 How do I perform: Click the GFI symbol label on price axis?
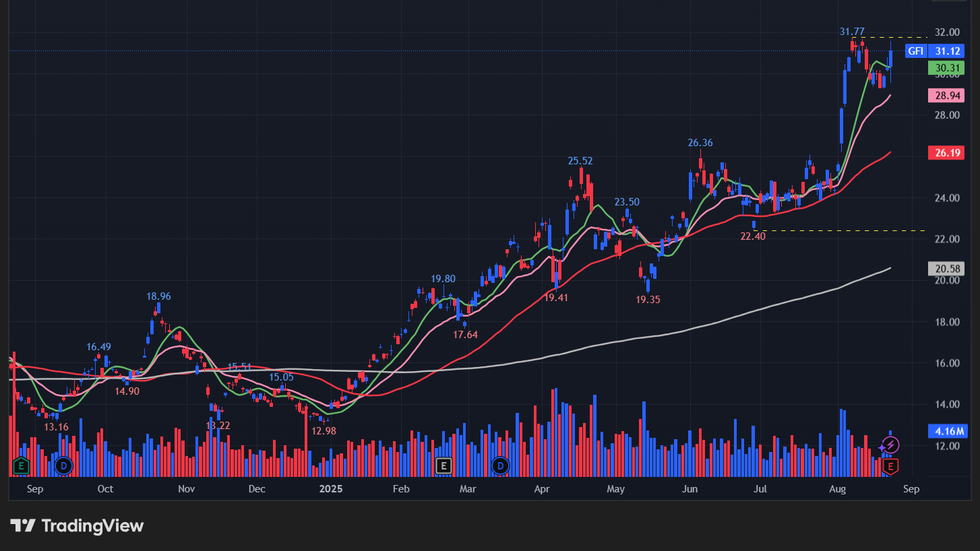[x=915, y=51]
